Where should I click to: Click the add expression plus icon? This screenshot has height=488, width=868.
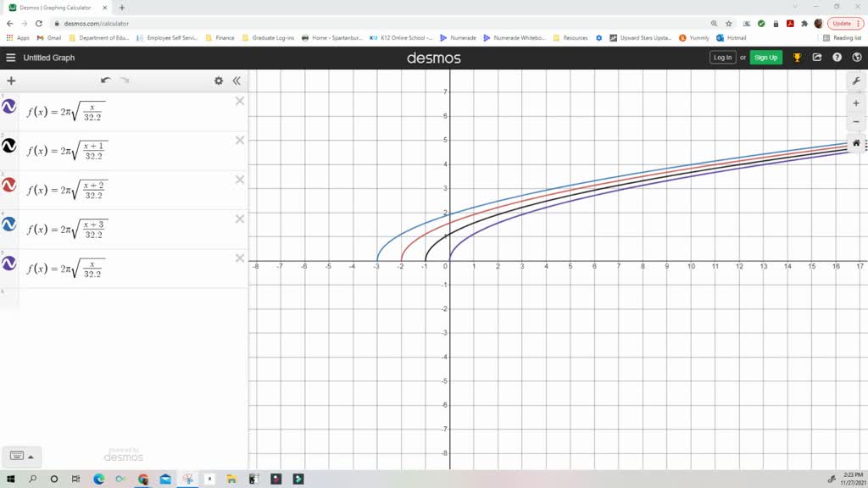click(11, 80)
